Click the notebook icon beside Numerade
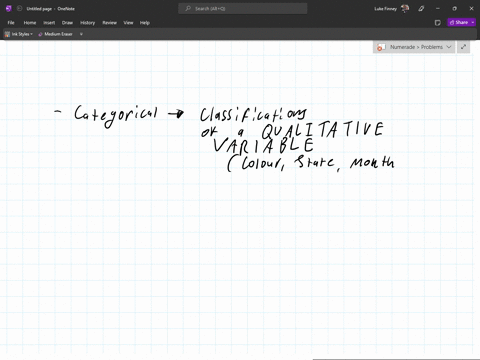Viewport: 480px width, 360px height. [x=381, y=47]
